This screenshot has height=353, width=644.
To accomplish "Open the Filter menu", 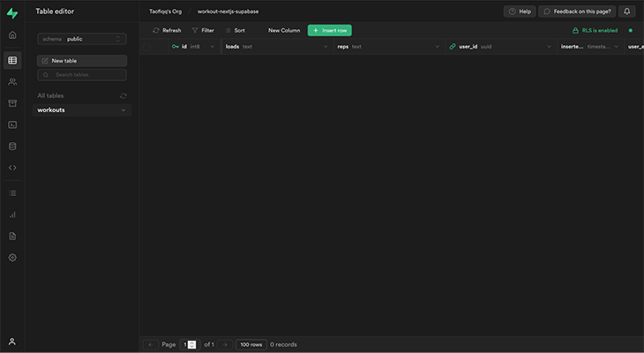I will coord(202,30).
